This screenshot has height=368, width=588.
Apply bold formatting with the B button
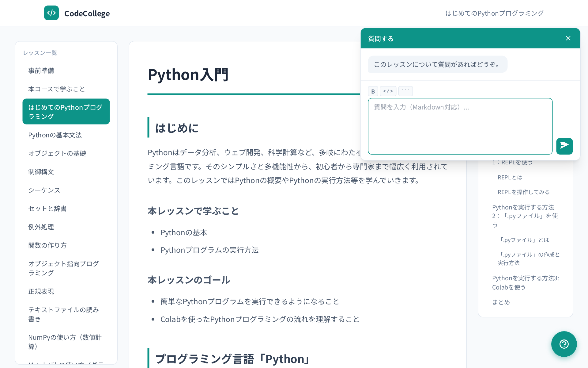pyautogui.click(x=373, y=91)
